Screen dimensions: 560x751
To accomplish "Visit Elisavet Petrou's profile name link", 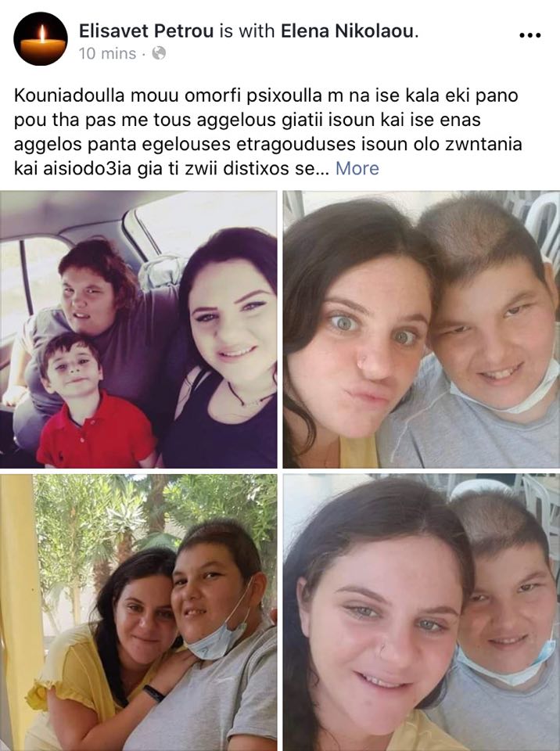I will (x=146, y=31).
